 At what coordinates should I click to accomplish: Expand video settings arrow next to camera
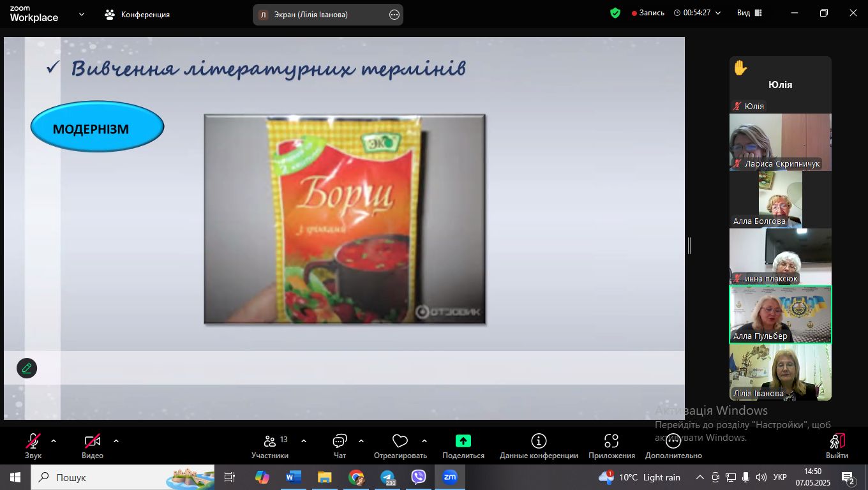pyautogui.click(x=116, y=441)
